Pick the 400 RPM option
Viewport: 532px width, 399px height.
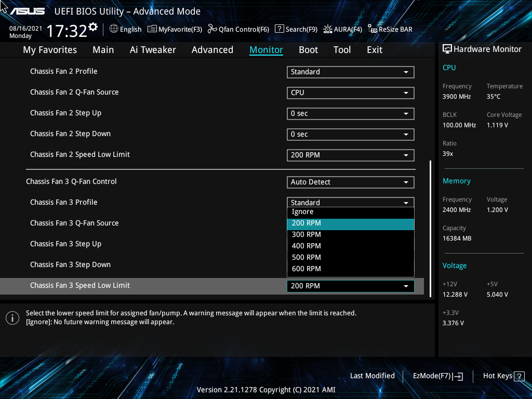[x=351, y=246]
